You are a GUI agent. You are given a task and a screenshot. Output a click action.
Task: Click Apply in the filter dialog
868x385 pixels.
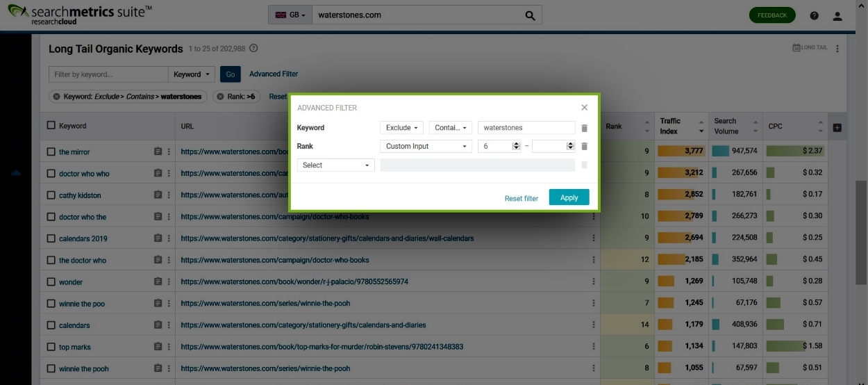pos(569,197)
